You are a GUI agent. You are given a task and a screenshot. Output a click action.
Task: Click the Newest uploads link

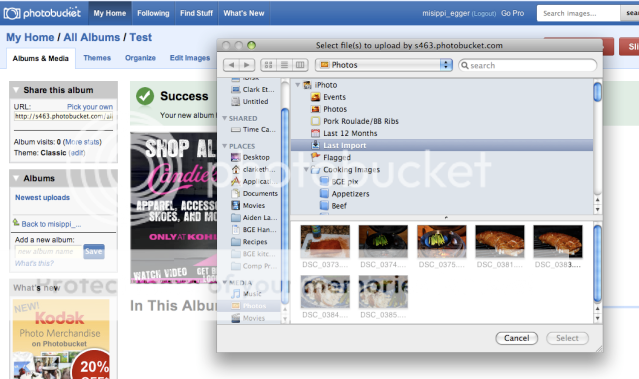coord(42,197)
